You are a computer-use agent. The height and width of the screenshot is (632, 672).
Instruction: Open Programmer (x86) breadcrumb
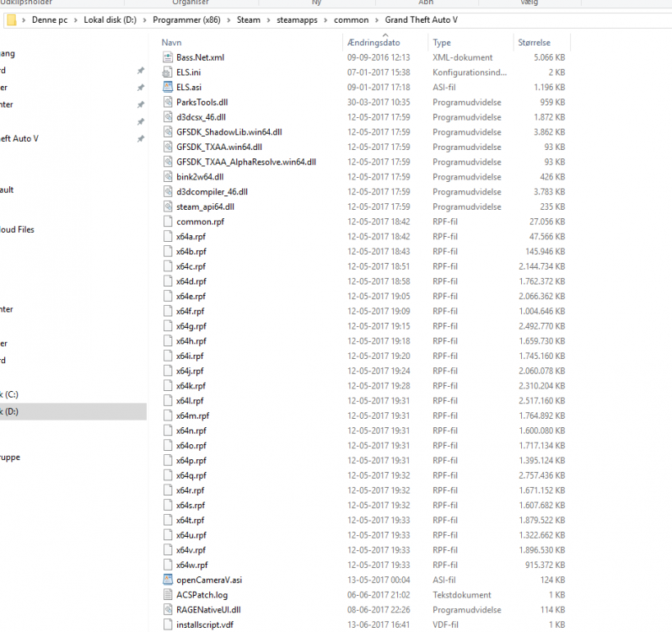[x=186, y=20]
